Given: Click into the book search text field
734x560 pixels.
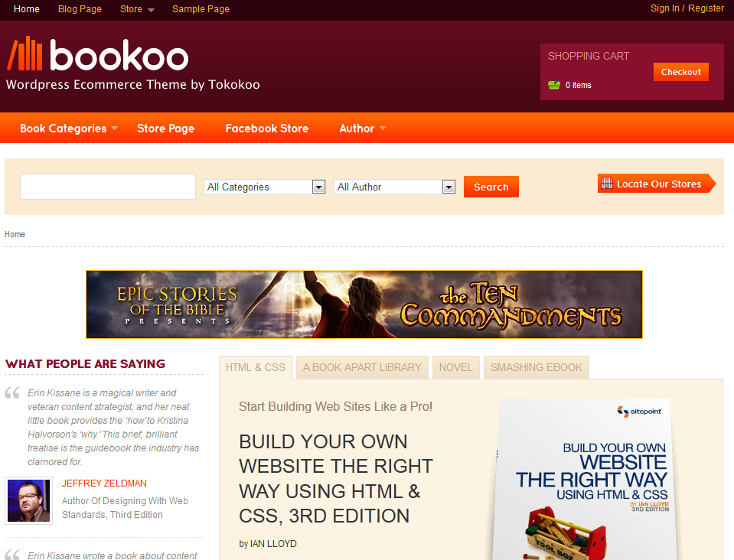Looking at the screenshot, I should pos(108,187).
